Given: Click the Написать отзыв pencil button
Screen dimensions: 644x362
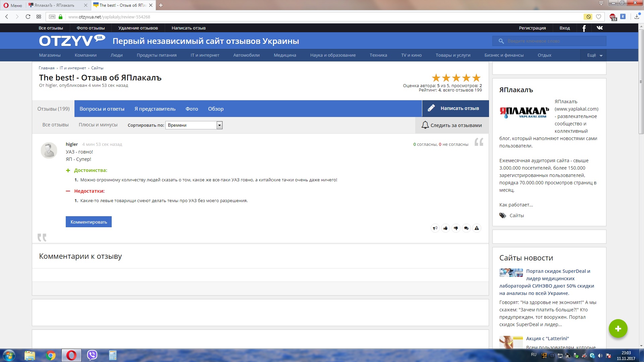Looking at the screenshot, I should click(455, 108).
